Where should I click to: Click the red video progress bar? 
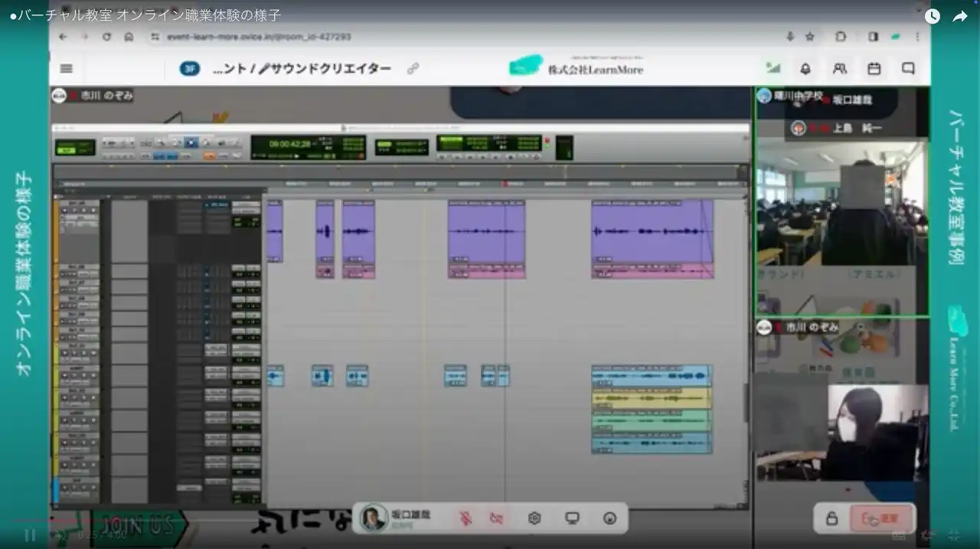coord(38,521)
